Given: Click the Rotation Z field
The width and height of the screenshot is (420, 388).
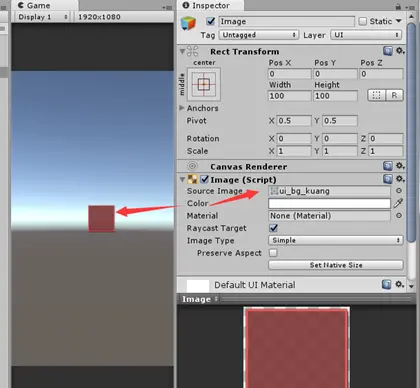Looking at the screenshot, I should (386, 138).
